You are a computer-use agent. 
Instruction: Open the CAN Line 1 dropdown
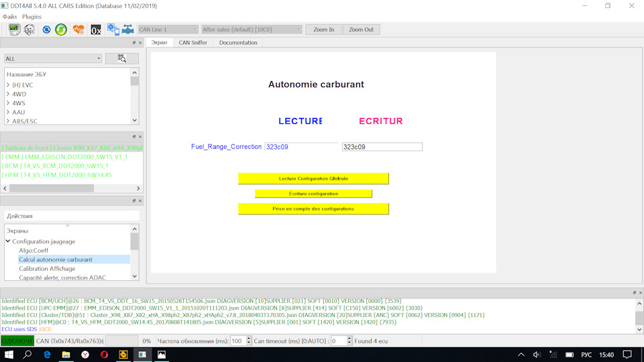(168, 29)
